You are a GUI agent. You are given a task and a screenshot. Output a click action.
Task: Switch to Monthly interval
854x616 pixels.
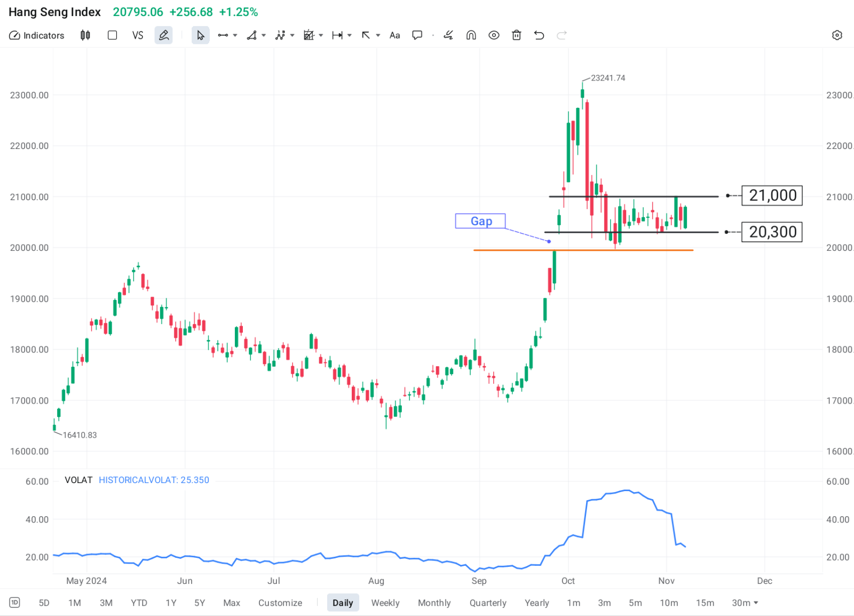click(434, 603)
